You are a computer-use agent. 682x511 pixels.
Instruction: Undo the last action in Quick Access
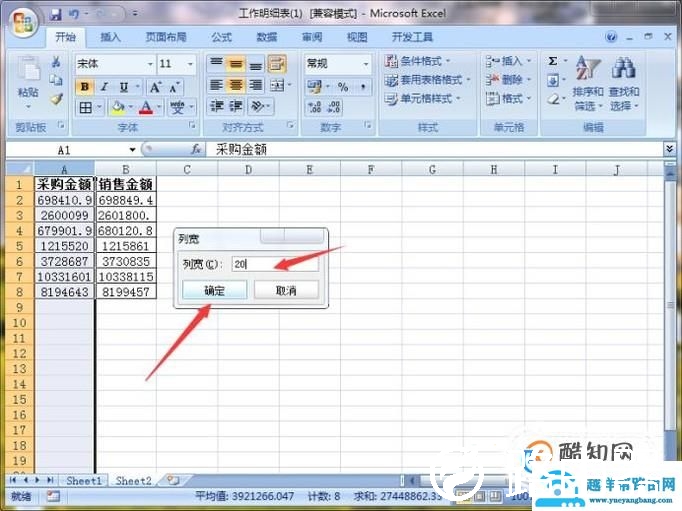point(74,14)
